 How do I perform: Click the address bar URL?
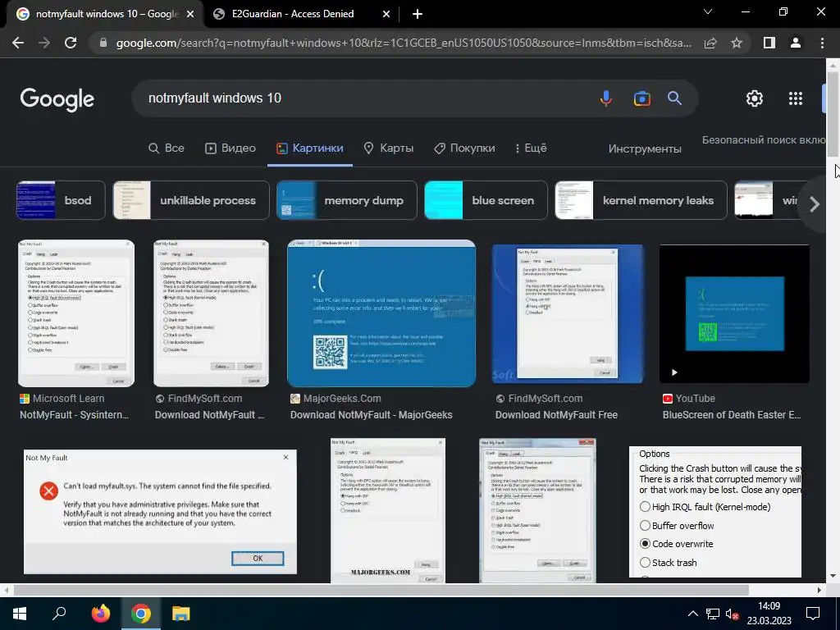click(403, 43)
